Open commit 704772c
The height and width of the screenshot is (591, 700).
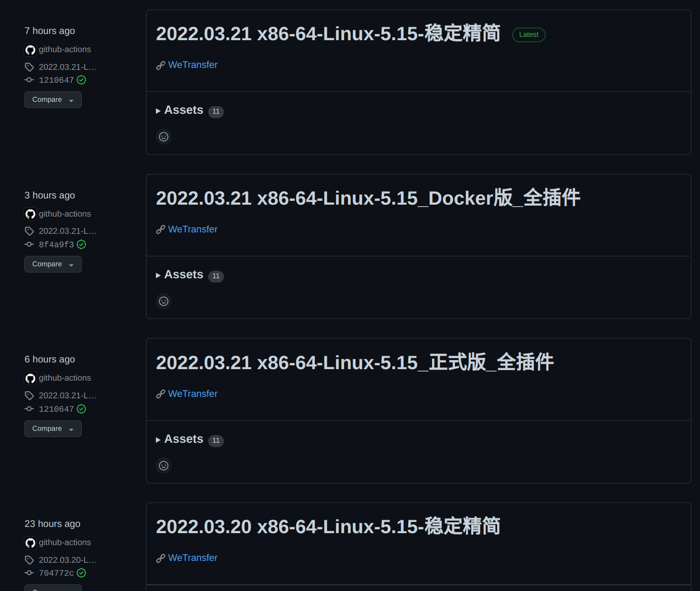pos(56,573)
